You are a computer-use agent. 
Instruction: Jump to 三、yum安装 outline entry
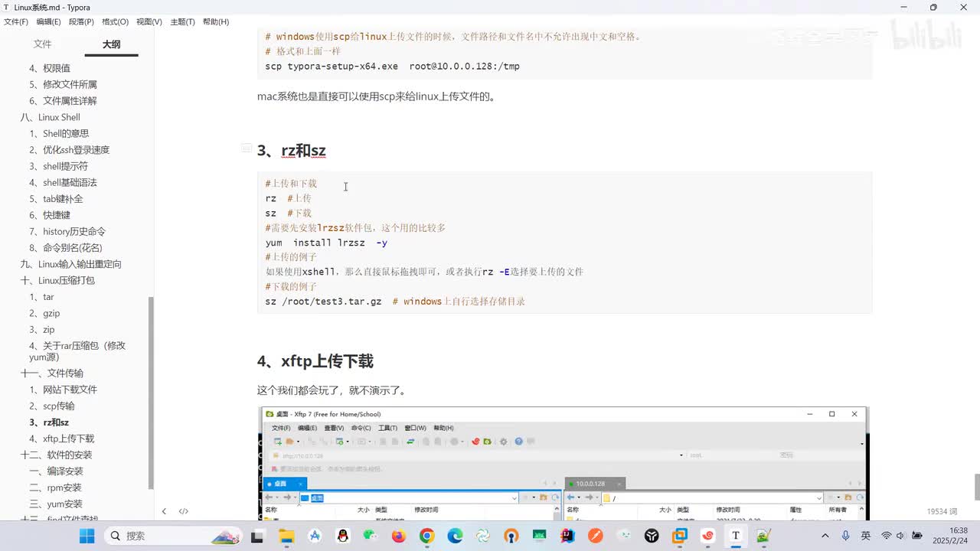point(55,504)
